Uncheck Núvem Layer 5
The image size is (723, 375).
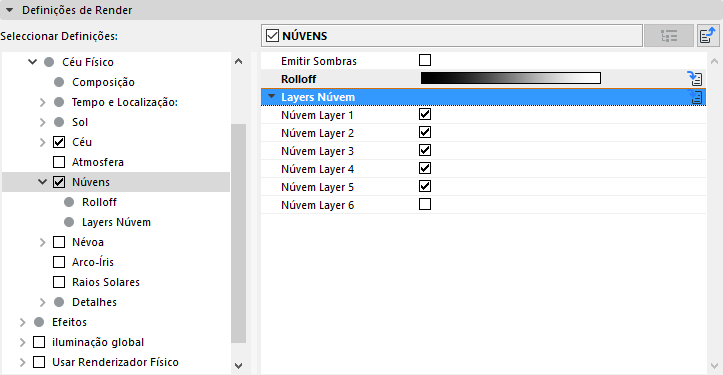425,186
